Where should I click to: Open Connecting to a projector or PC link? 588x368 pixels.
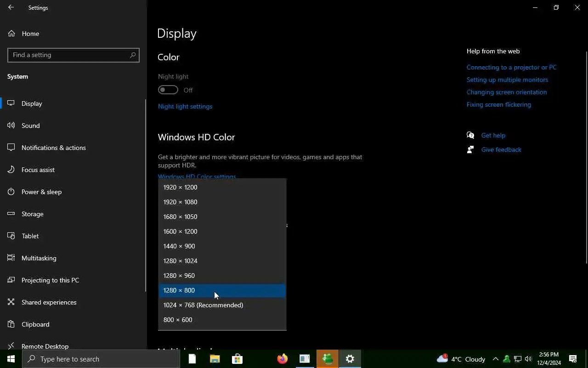[x=511, y=67]
